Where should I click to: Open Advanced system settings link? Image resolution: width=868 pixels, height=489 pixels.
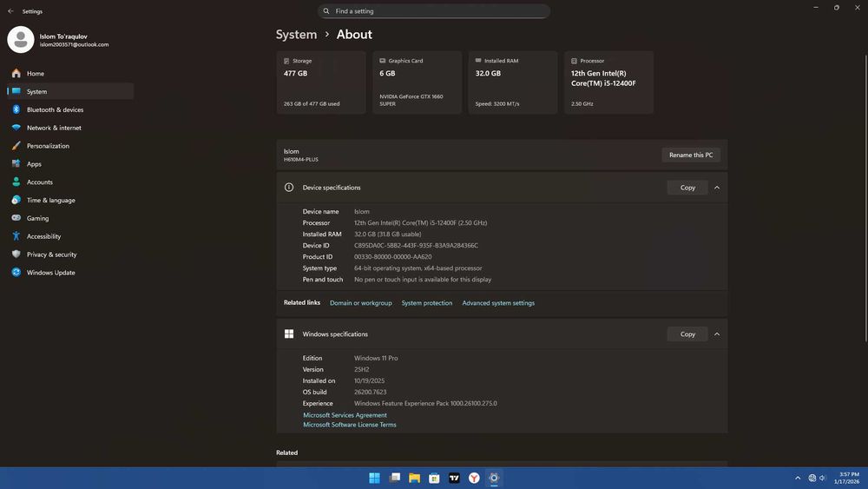[498, 303]
